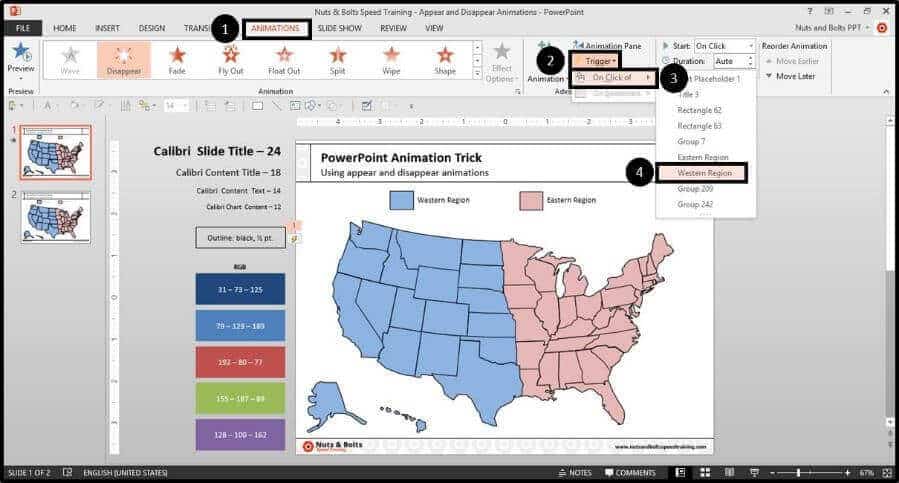899x483 pixels.
Task: Select the red 192-80-77 color box
Action: click(x=240, y=362)
